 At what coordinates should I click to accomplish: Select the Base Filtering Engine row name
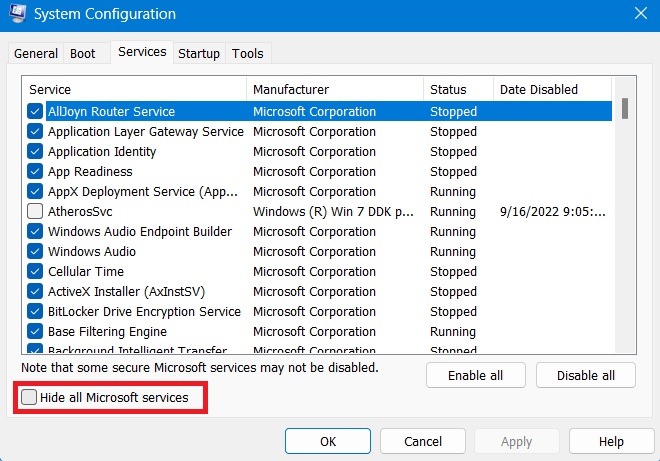(107, 332)
